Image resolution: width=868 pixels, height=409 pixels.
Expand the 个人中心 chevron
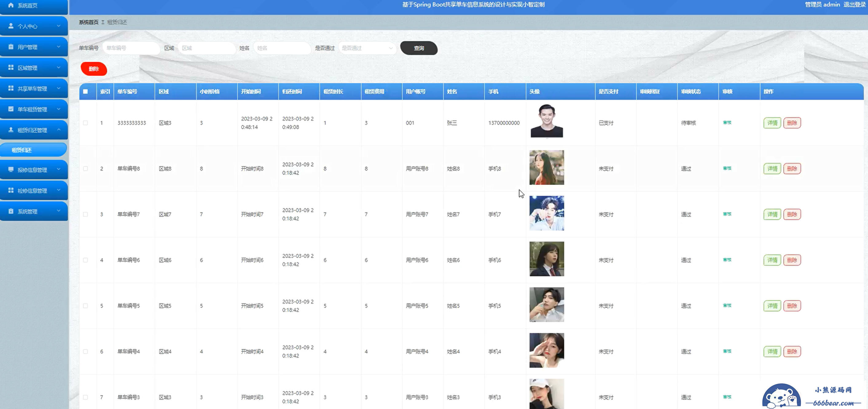click(59, 26)
